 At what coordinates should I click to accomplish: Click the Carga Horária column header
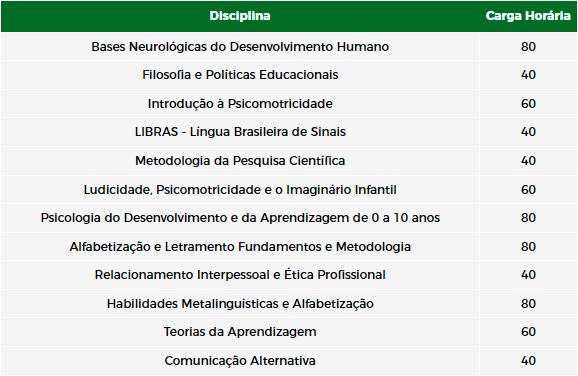click(528, 16)
